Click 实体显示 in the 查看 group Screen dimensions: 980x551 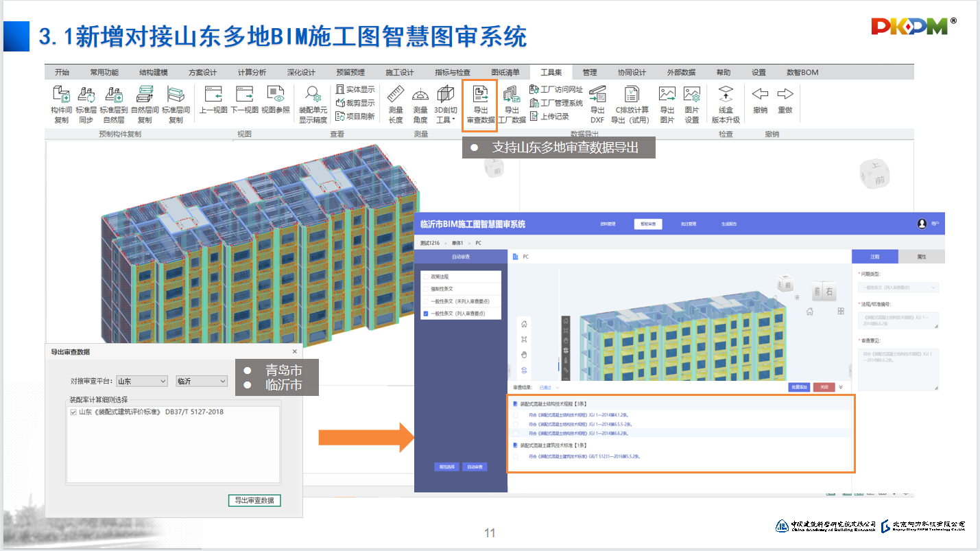click(x=355, y=89)
